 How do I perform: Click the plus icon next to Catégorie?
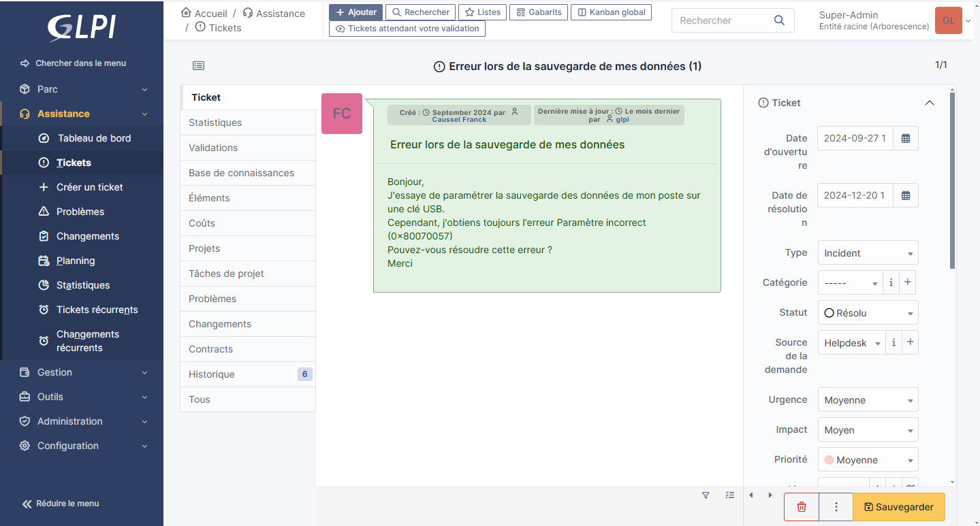pos(908,282)
